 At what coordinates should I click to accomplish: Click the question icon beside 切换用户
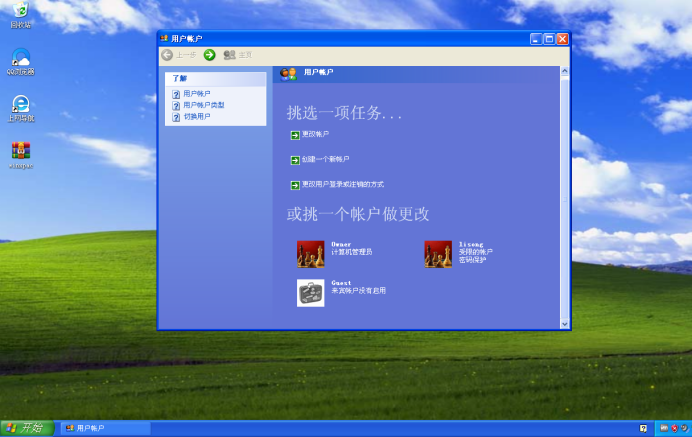[x=176, y=117]
